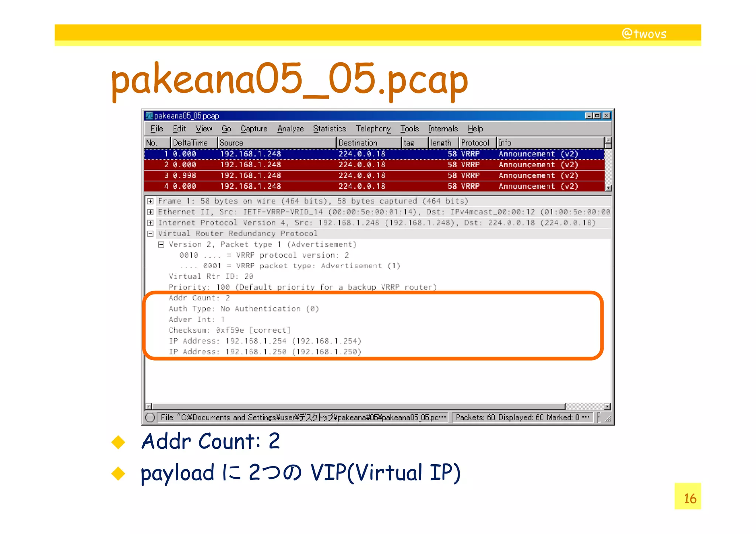Select the VRRP protocol version: 2 line
The height and width of the screenshot is (534, 756).
pyautogui.click(x=264, y=255)
